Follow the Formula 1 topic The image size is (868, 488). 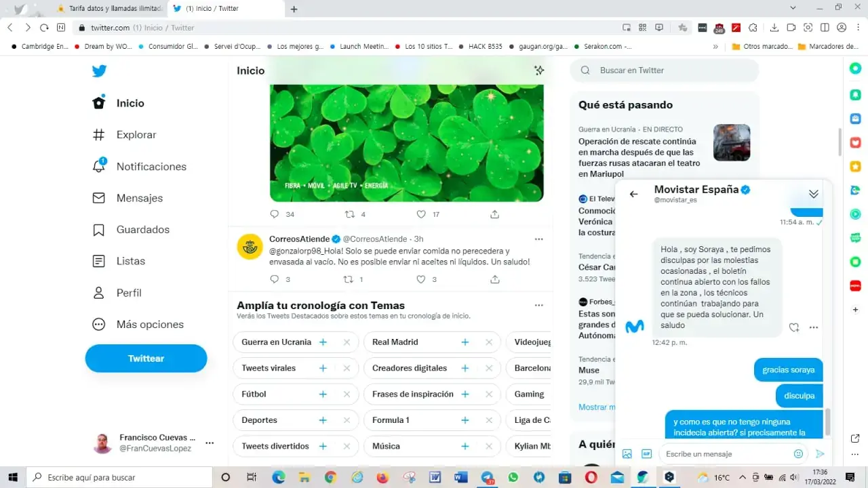465,420
